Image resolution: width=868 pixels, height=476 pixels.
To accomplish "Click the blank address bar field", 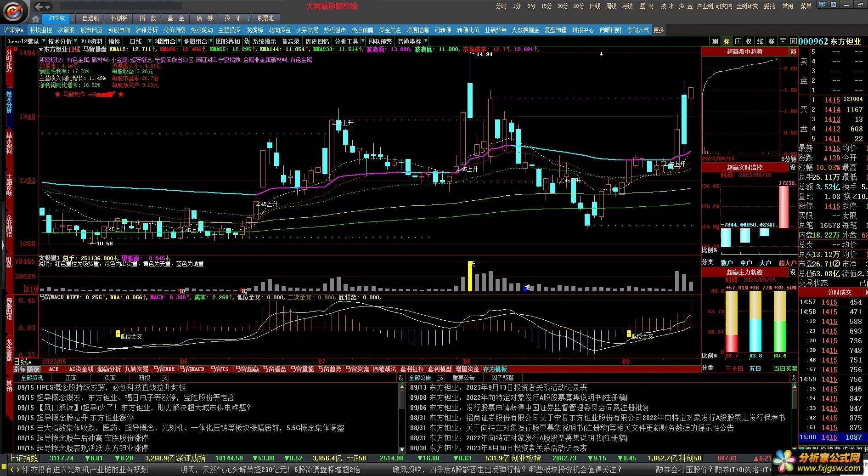I will coord(121,6).
